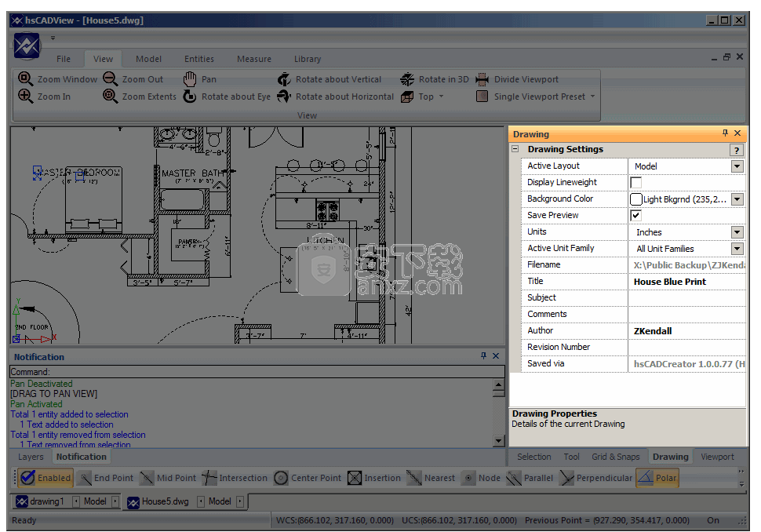Switch to the drawing1 document tab

tap(40, 501)
